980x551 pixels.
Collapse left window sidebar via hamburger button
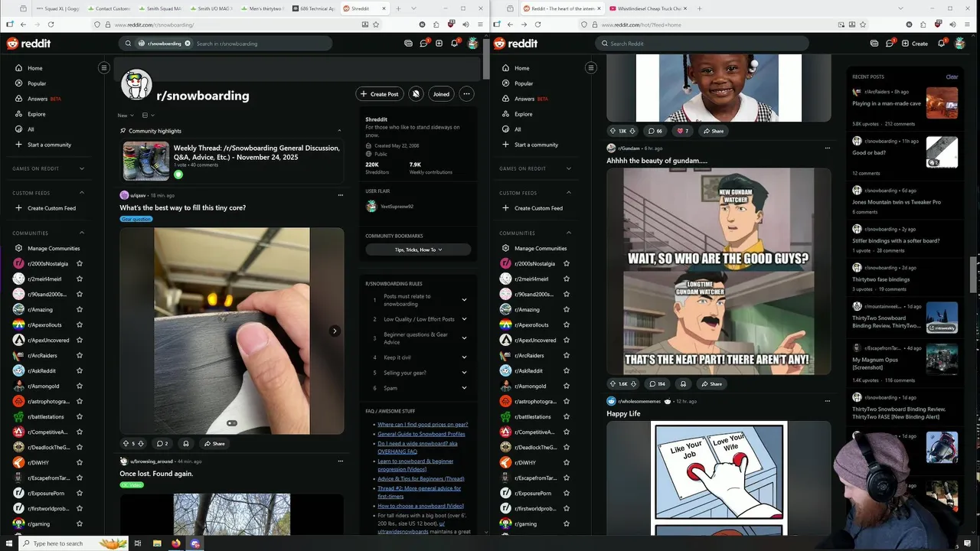pyautogui.click(x=104, y=68)
